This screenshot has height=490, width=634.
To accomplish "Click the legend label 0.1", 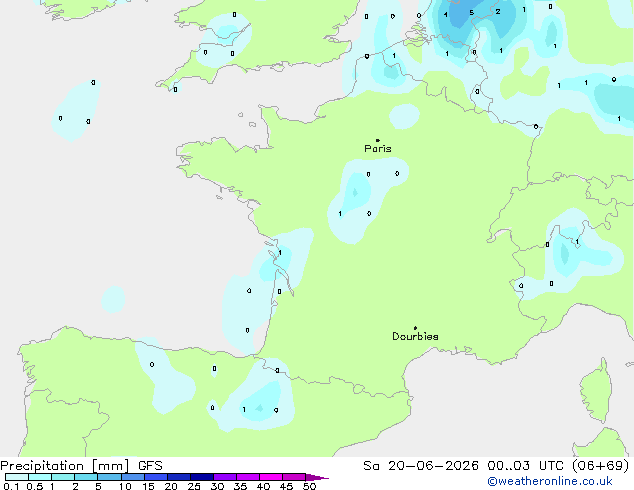I will pyautogui.click(x=11, y=486).
